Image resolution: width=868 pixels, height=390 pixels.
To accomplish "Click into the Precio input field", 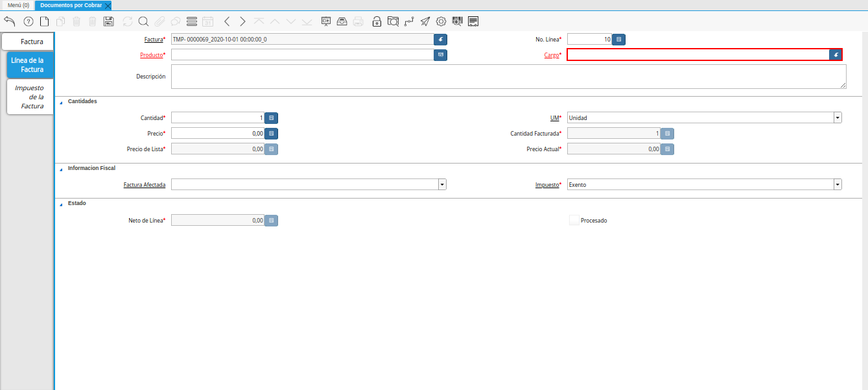I will coord(218,133).
